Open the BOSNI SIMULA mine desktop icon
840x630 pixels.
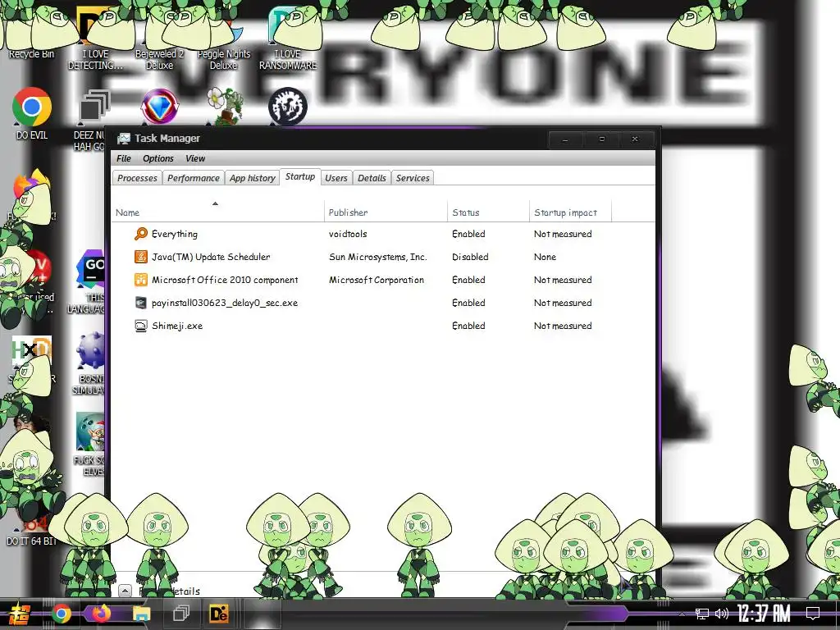tap(91, 351)
